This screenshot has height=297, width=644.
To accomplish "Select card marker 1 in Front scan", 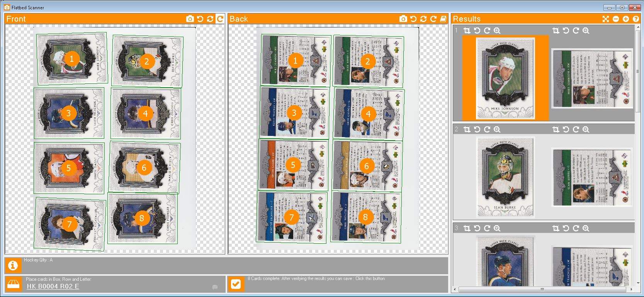I will [71, 59].
